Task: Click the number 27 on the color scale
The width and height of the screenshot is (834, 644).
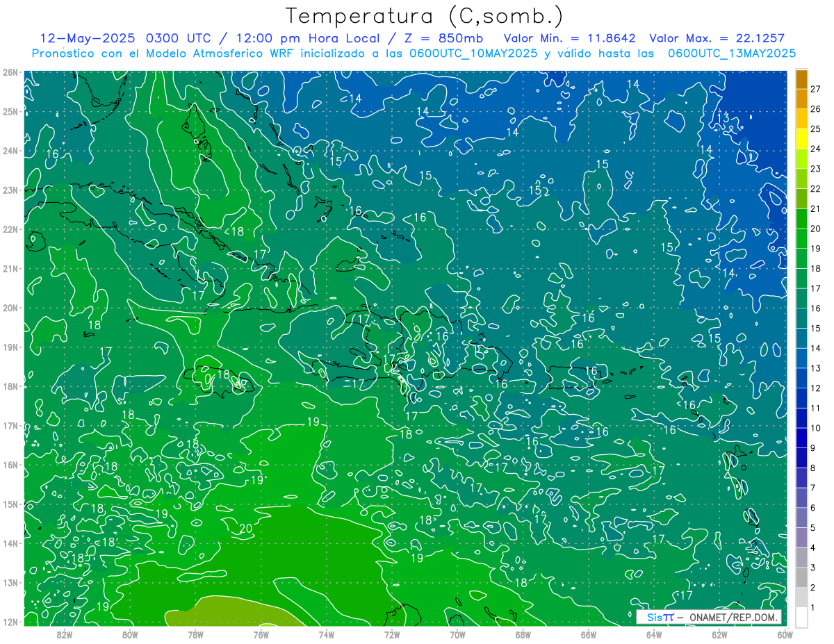Action: [x=816, y=89]
